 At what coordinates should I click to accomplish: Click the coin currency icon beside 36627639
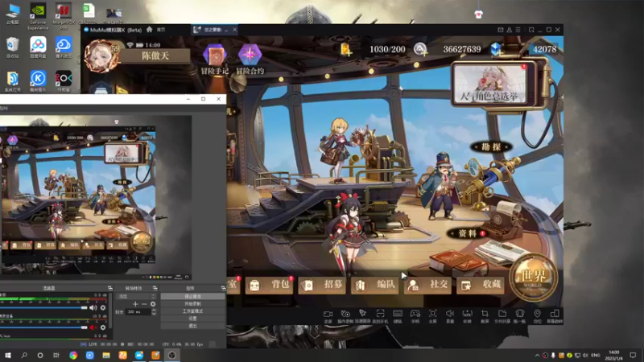pos(419,49)
